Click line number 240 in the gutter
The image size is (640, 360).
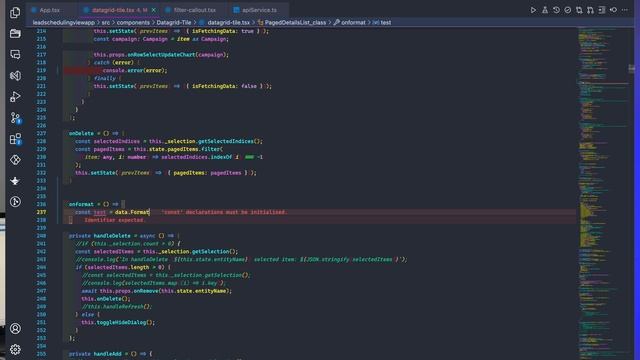[41, 236]
